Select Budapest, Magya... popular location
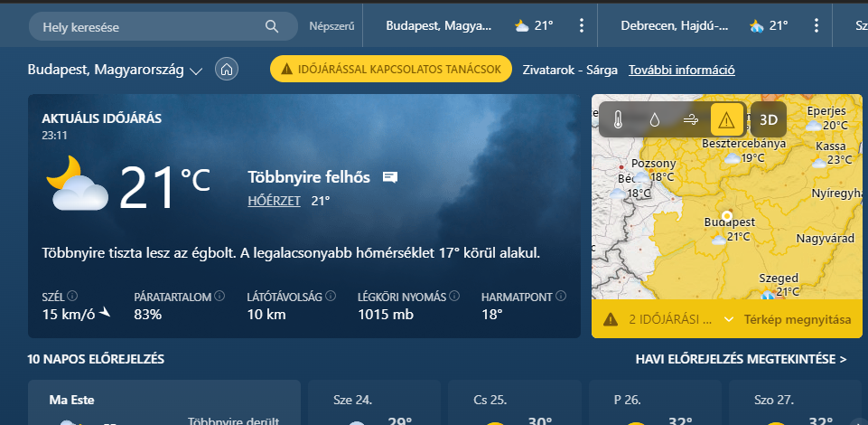Viewport: 868px width, 425px height. [438, 25]
